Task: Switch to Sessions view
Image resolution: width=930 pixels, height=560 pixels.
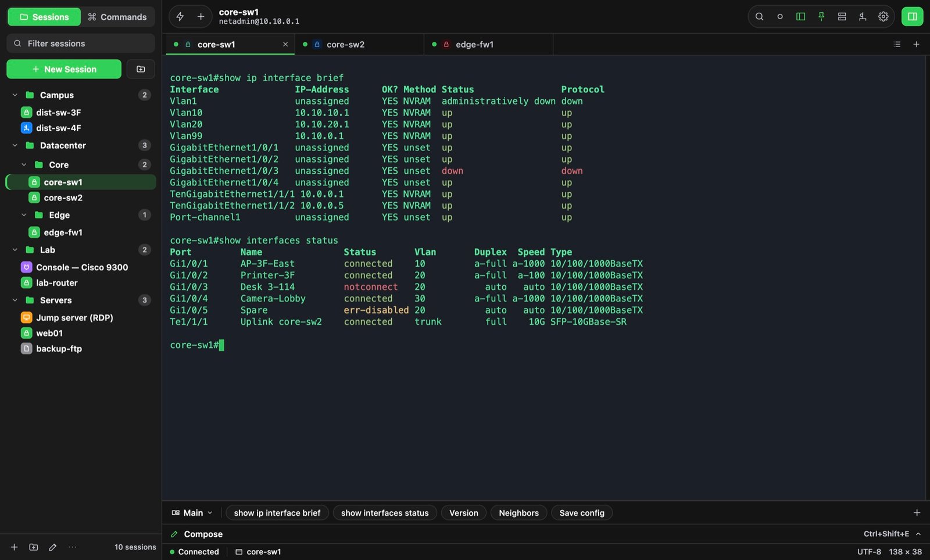Action: point(44,17)
